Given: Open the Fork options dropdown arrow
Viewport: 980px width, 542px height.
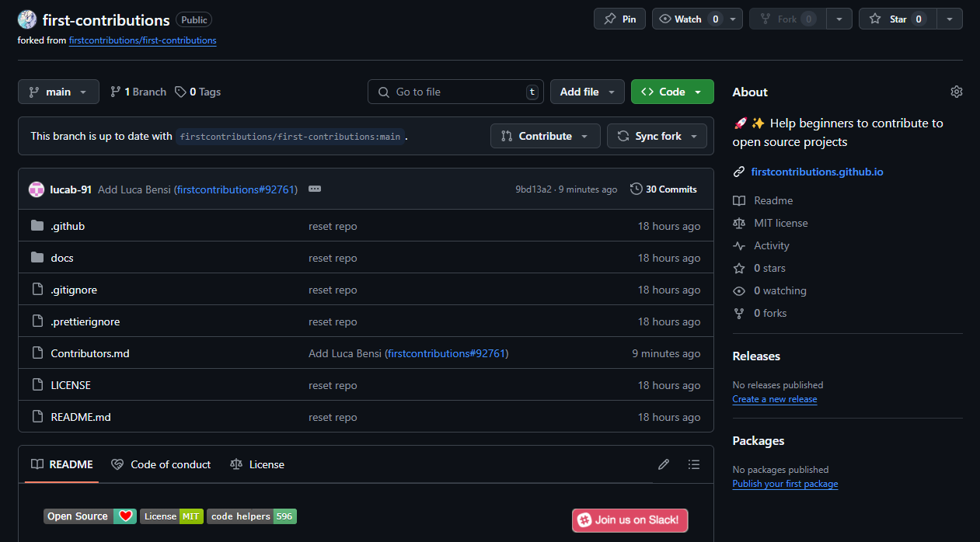Looking at the screenshot, I should [839, 19].
